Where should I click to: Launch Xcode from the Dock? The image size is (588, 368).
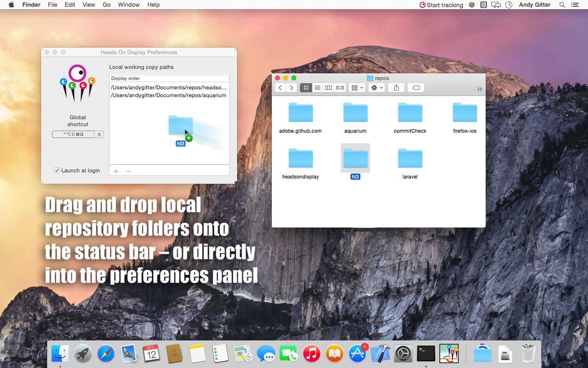[380, 354]
